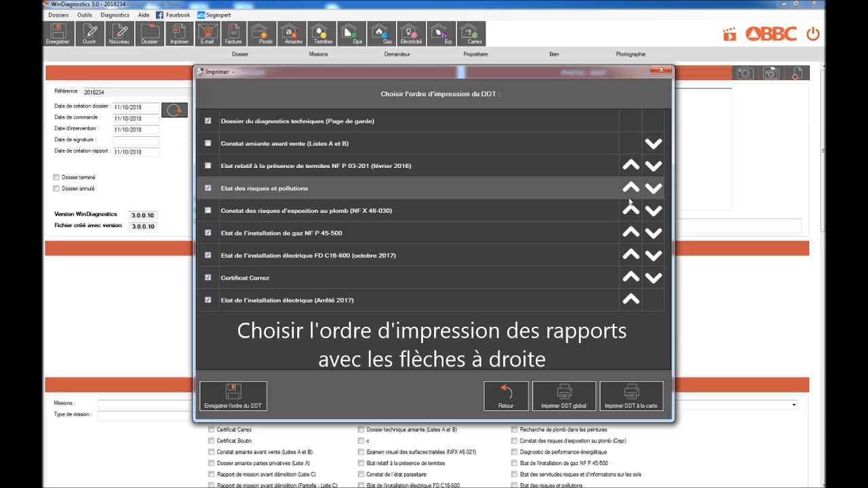Screen dimensions: 868x488
Task: Open the Electricité diagnostic icon
Action: [412, 33]
